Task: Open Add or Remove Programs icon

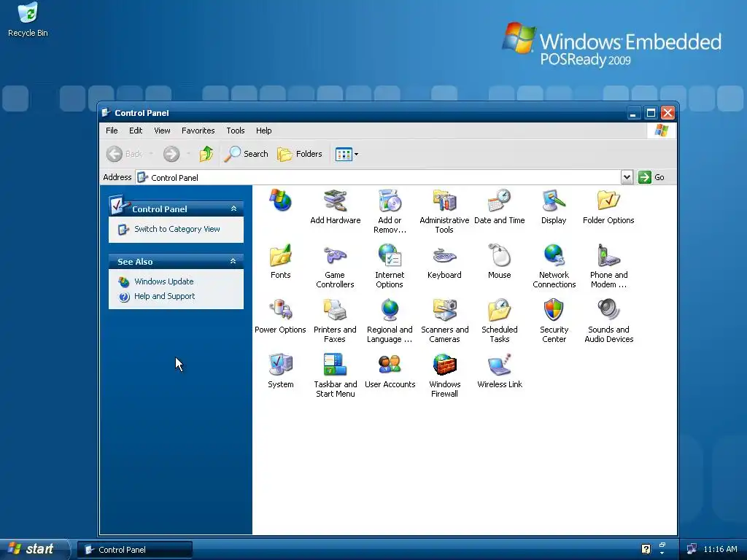Action: coord(390,201)
